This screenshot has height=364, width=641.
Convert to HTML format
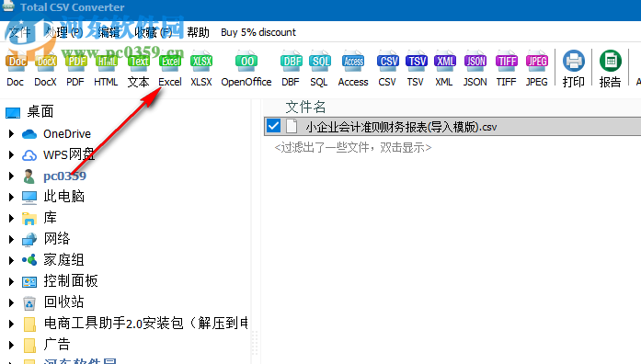pos(106,70)
